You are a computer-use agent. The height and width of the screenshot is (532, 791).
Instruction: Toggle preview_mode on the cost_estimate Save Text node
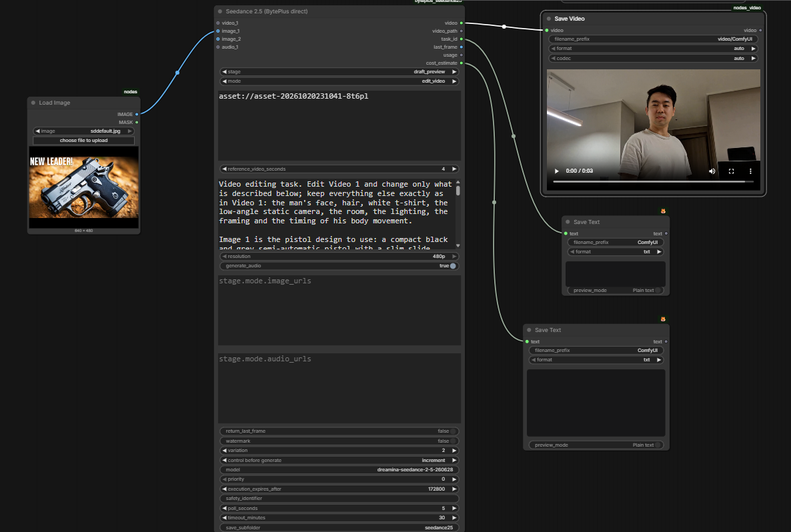pos(658,445)
